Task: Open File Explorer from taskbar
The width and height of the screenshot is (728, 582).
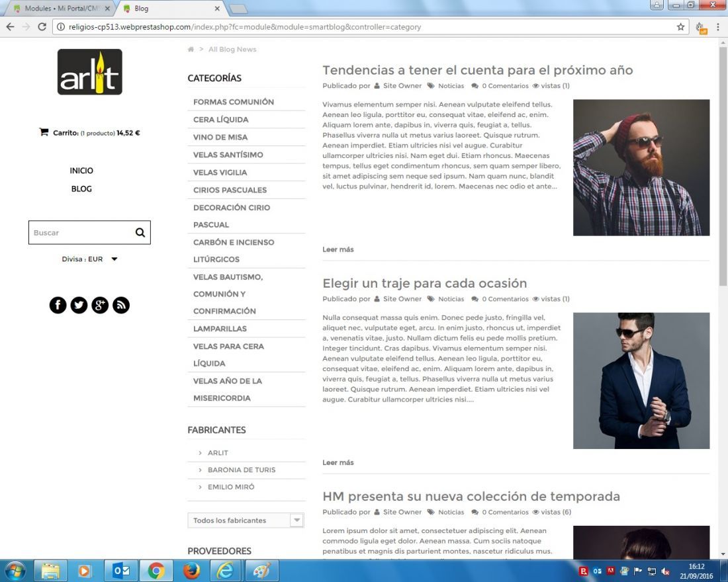Action: click(x=50, y=570)
